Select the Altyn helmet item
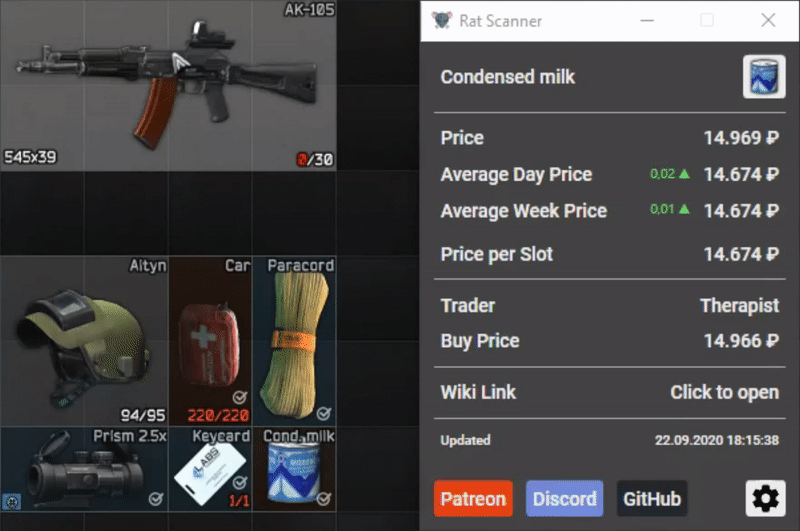The width and height of the screenshot is (800, 531). tap(84, 341)
